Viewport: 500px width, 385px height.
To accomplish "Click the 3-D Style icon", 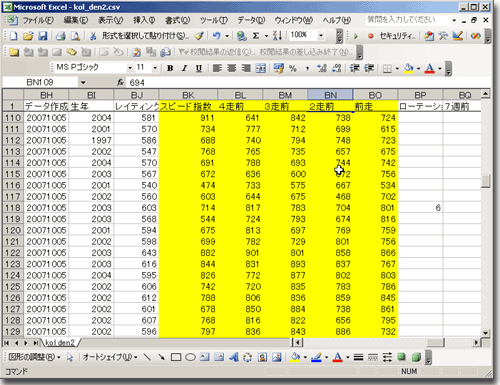I will [416, 357].
